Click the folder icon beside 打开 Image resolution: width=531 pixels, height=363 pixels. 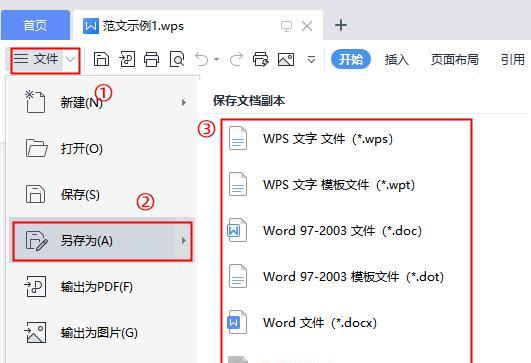[36, 148]
